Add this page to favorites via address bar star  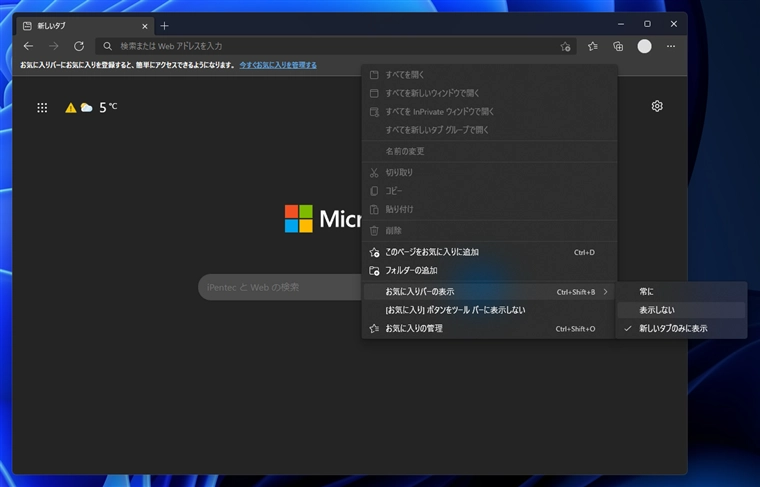(565, 47)
